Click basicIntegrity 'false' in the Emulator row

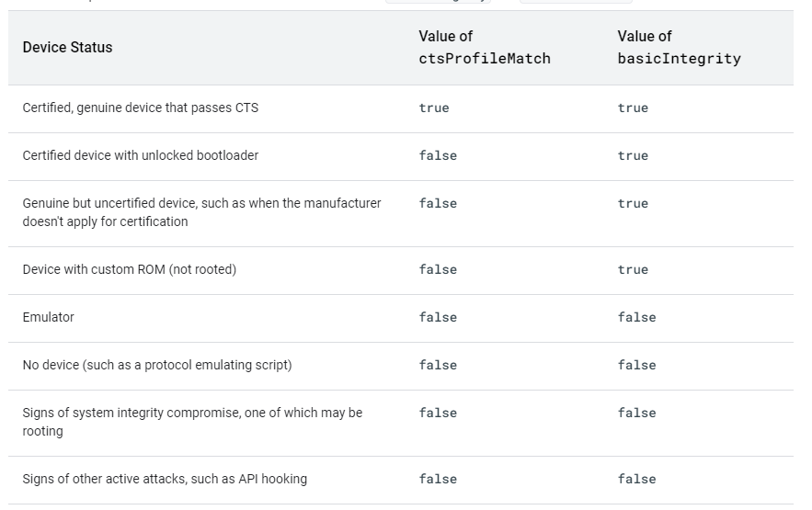(x=636, y=318)
